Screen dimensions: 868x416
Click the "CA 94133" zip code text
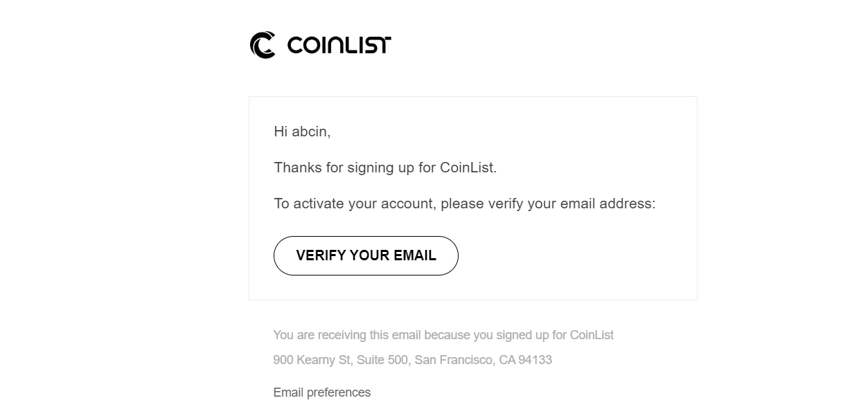tap(525, 360)
